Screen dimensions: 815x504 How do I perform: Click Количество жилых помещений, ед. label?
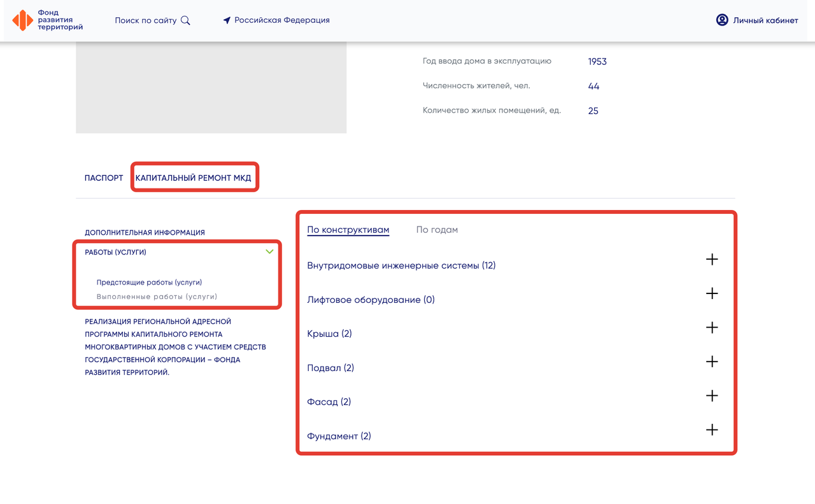pos(492,110)
